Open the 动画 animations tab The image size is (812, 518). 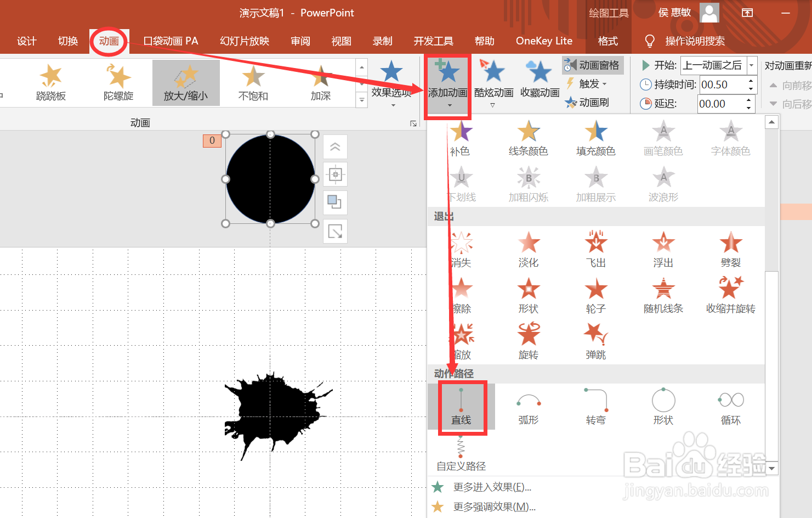[109, 41]
